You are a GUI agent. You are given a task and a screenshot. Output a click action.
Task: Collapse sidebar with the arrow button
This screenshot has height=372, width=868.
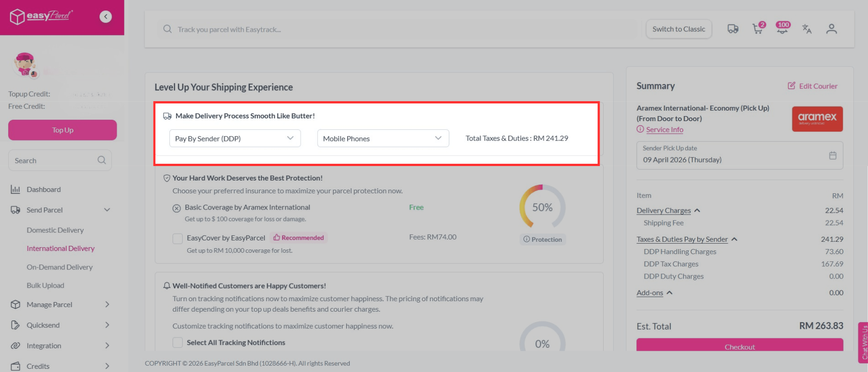[x=105, y=17]
